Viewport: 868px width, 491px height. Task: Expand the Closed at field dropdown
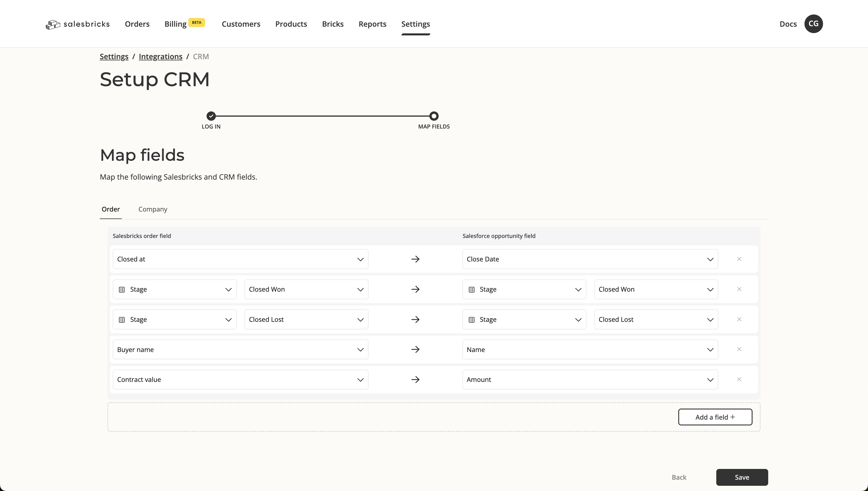240,259
